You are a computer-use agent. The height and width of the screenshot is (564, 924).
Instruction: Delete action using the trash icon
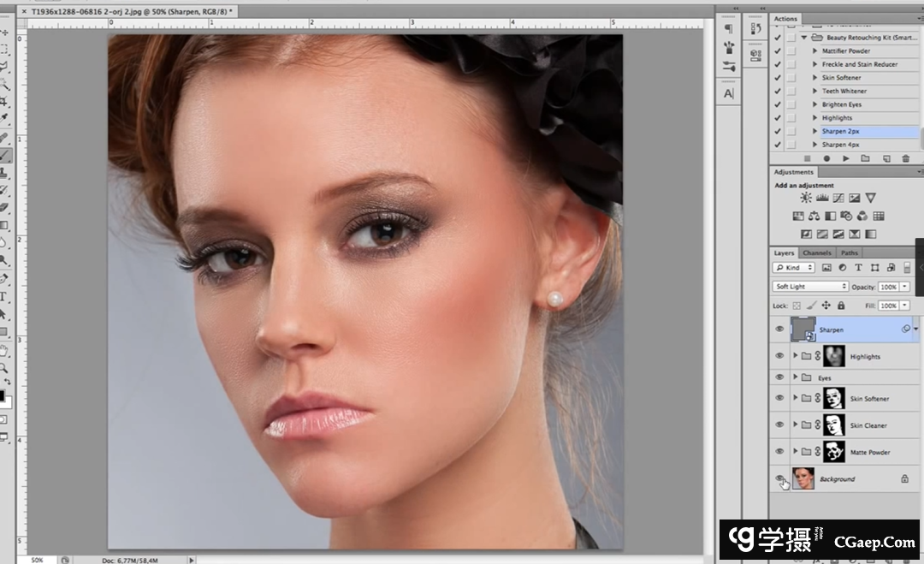click(x=905, y=158)
